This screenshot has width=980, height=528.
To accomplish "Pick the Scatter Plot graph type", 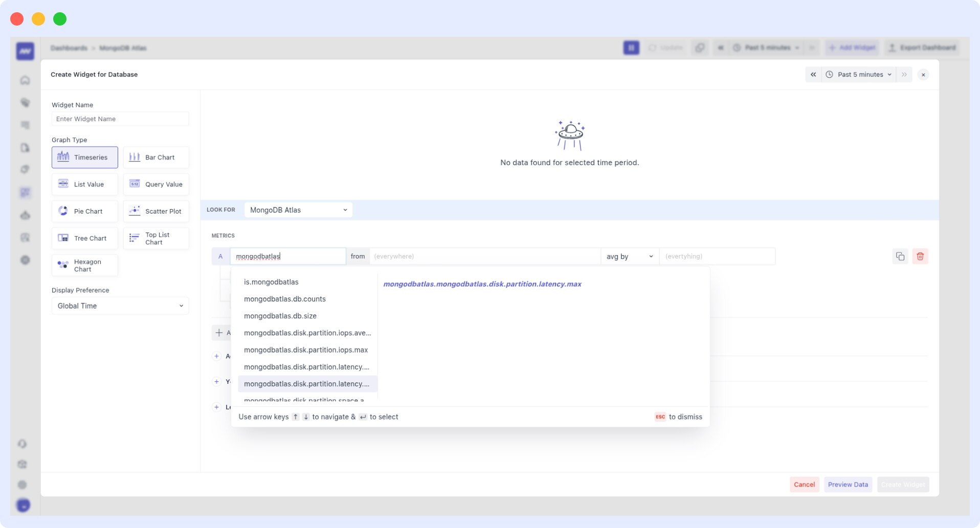I will click(156, 211).
